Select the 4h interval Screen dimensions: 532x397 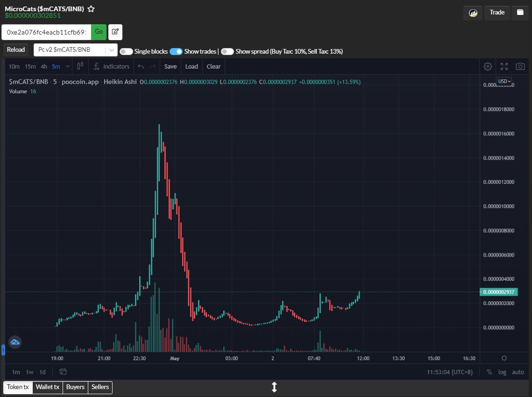44,66
